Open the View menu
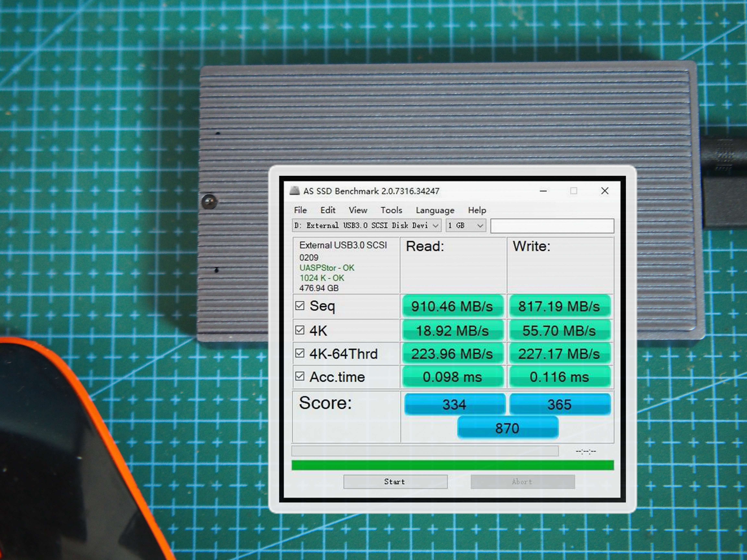This screenshot has height=560, width=747. [x=358, y=210]
